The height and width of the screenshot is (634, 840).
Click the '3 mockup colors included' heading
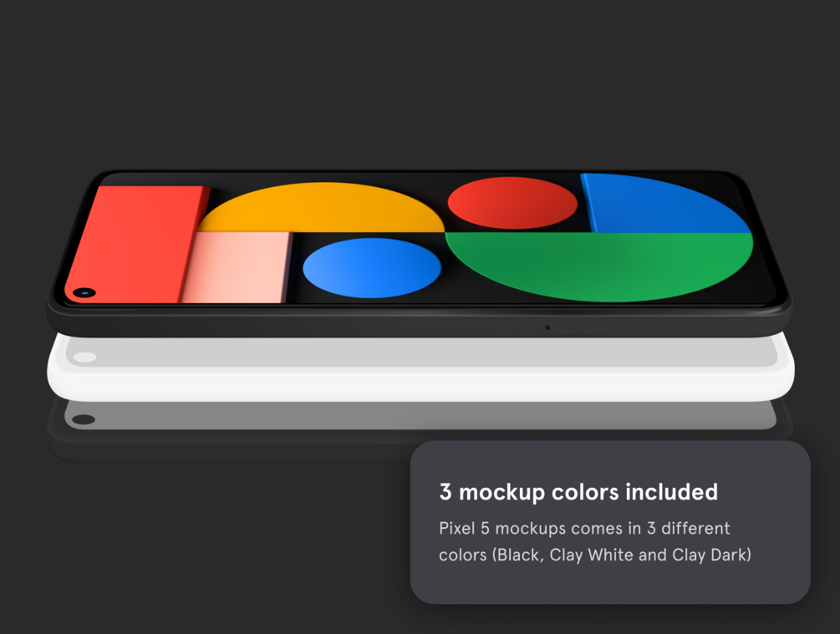[578, 492]
